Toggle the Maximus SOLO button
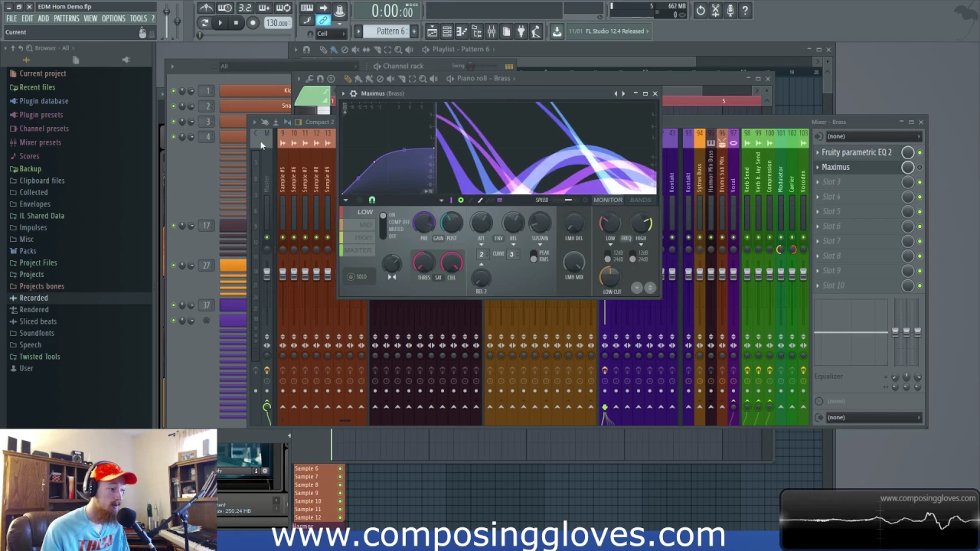The width and height of the screenshot is (980, 551). pyautogui.click(x=357, y=276)
